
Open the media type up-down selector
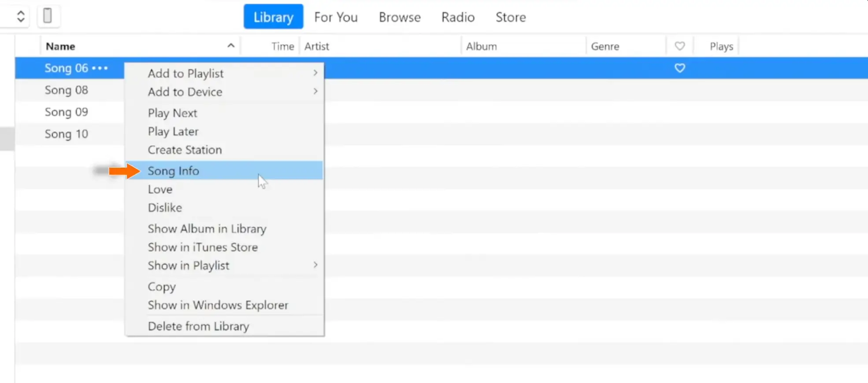click(x=20, y=16)
